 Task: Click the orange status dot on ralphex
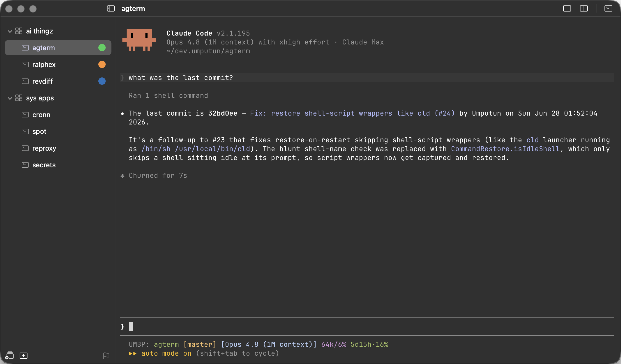pyautogui.click(x=102, y=64)
